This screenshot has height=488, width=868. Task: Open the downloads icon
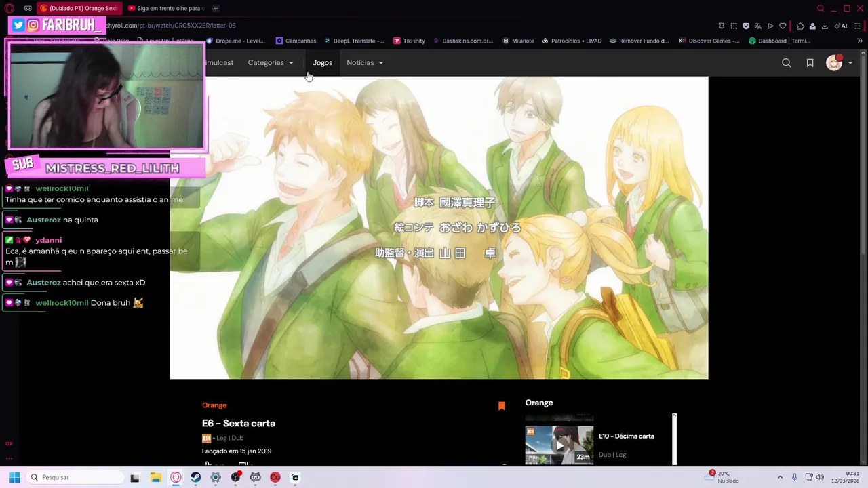pyautogui.click(x=825, y=26)
